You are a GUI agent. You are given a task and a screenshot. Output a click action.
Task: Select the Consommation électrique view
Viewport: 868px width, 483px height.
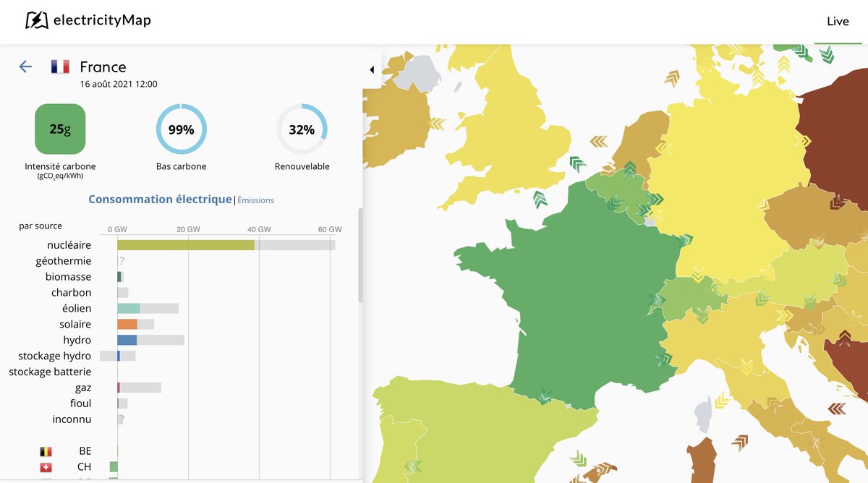click(x=160, y=199)
